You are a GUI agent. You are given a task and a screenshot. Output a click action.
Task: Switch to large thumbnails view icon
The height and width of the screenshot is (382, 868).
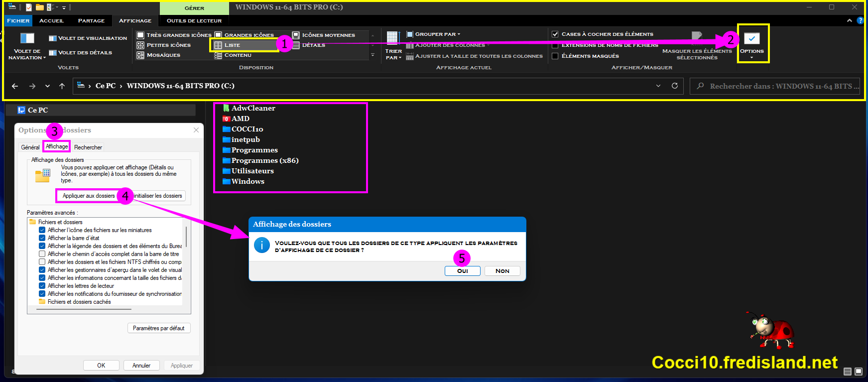859,372
